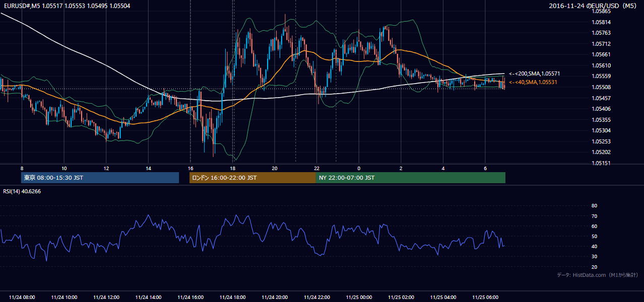Click price axis value 1.05661
This screenshot has width=644, height=302.
(x=602, y=54)
